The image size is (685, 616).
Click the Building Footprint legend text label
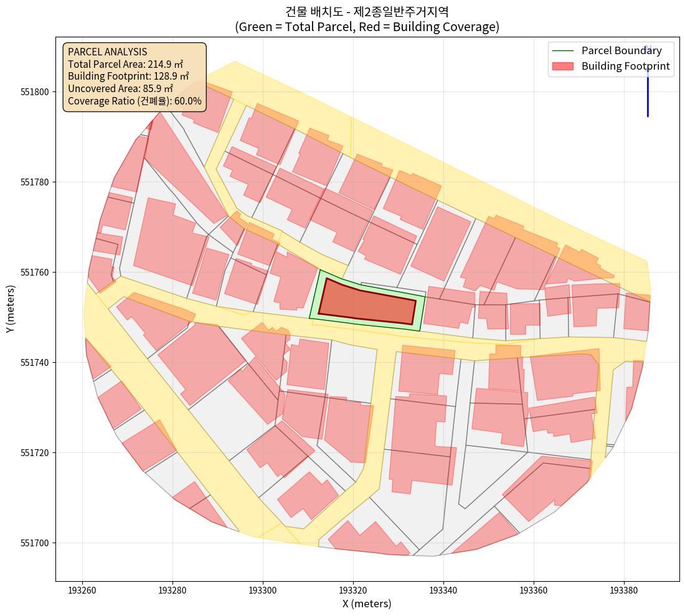[x=625, y=66]
